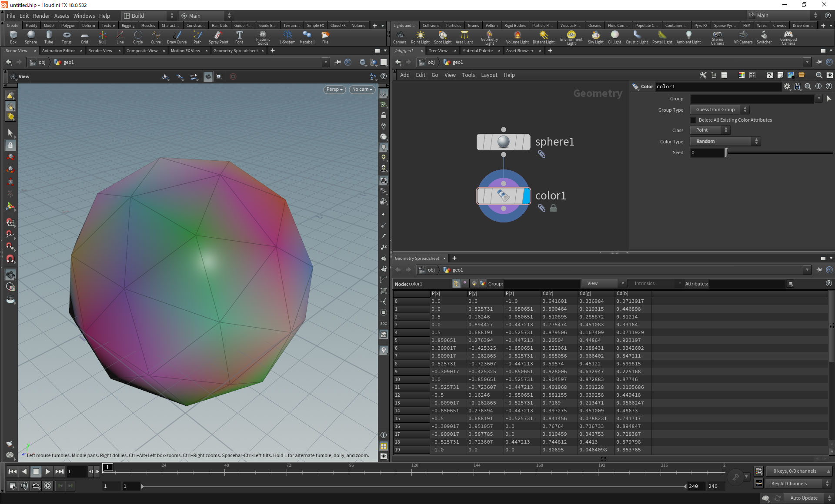Switch to the Render View tab
This screenshot has width=835, height=504.
point(100,51)
